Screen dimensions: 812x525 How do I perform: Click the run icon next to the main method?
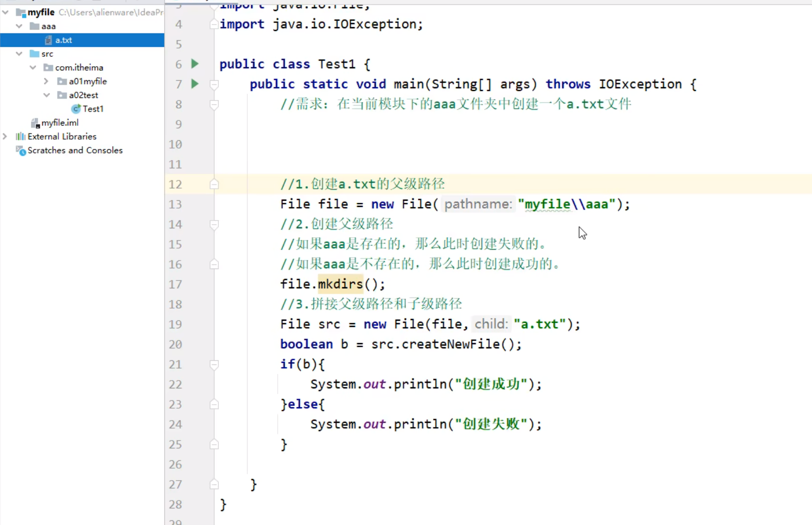coord(194,84)
